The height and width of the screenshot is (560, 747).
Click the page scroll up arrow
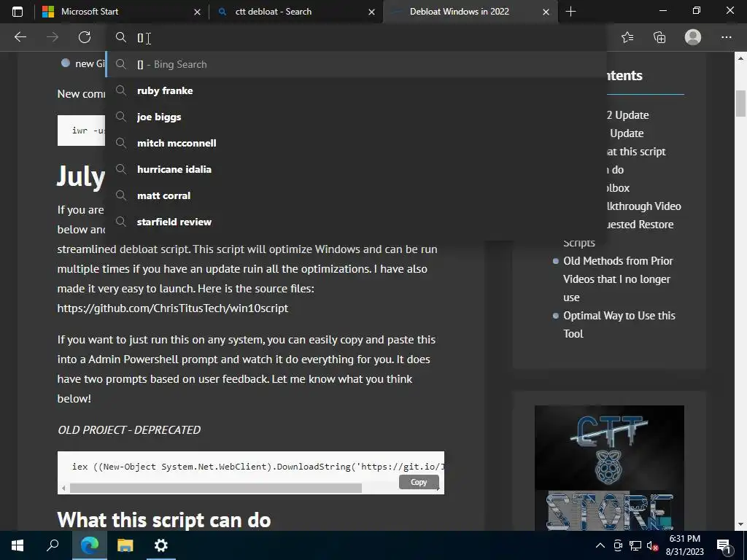click(x=740, y=58)
